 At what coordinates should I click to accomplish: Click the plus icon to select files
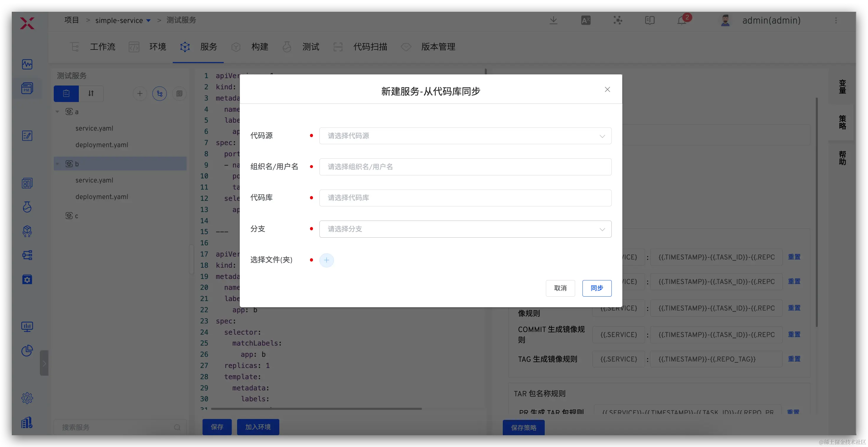pos(326,260)
